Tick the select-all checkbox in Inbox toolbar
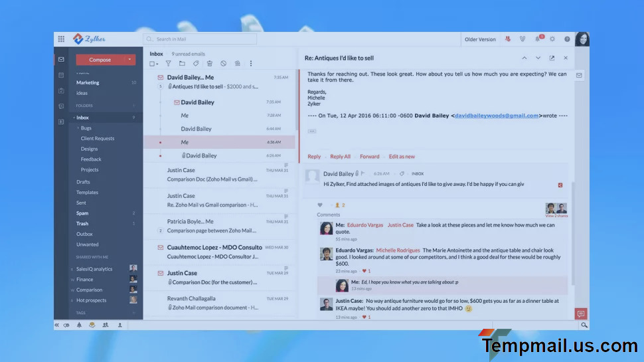 (152, 64)
